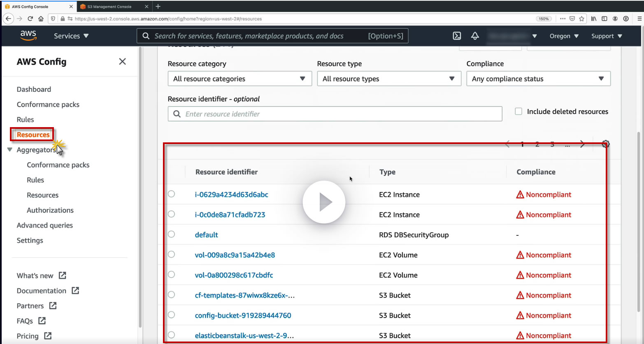Go to next page of resources

582,144
